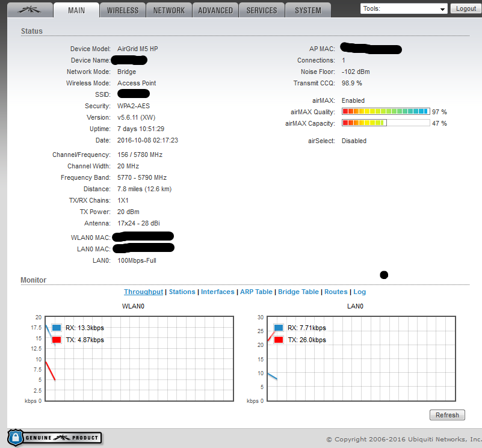Open the Tools dropdown
The width and height of the screenshot is (482, 448).
404,8
